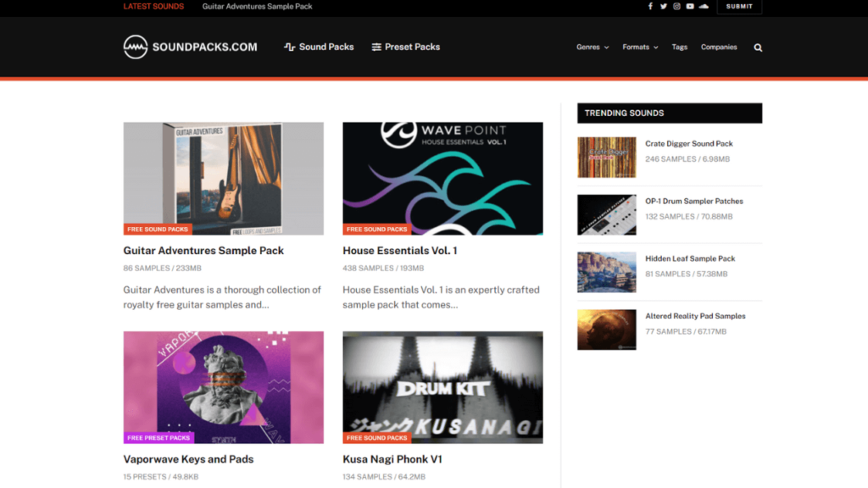Click the '134 SAMPLES / 64.2MB' text
This screenshot has height=488, width=868.
click(x=384, y=477)
